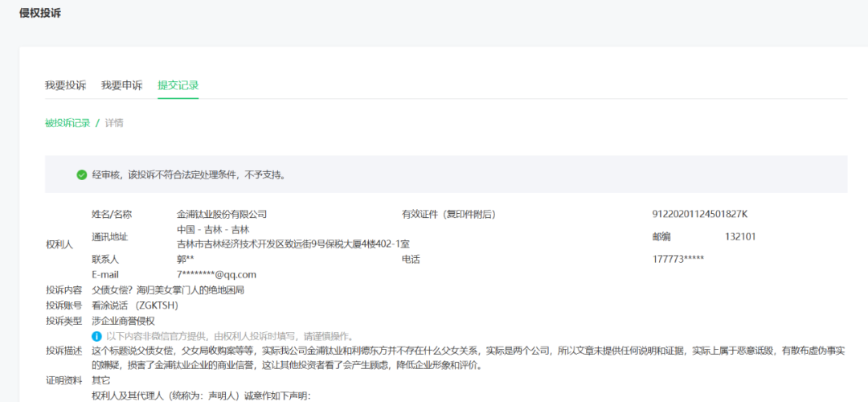Viewport: 868px width, 402px height.
Task: Click the 投诉内容 label
Action: pos(63,290)
